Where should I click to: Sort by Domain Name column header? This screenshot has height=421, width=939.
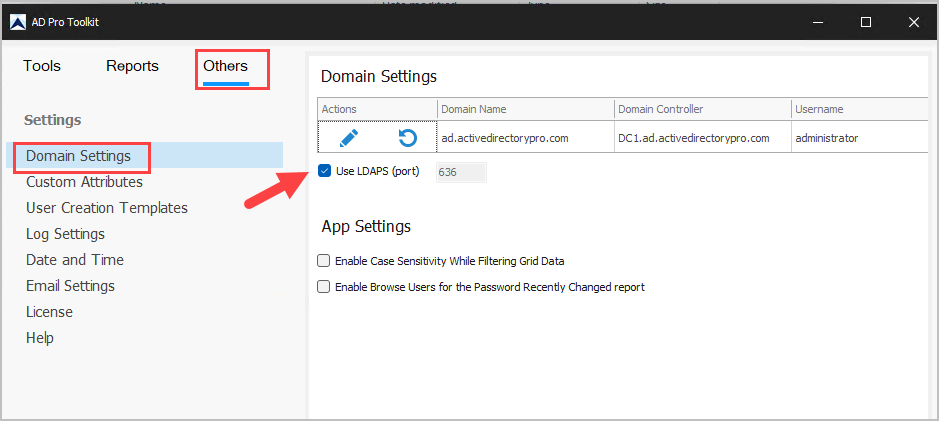[526, 109]
